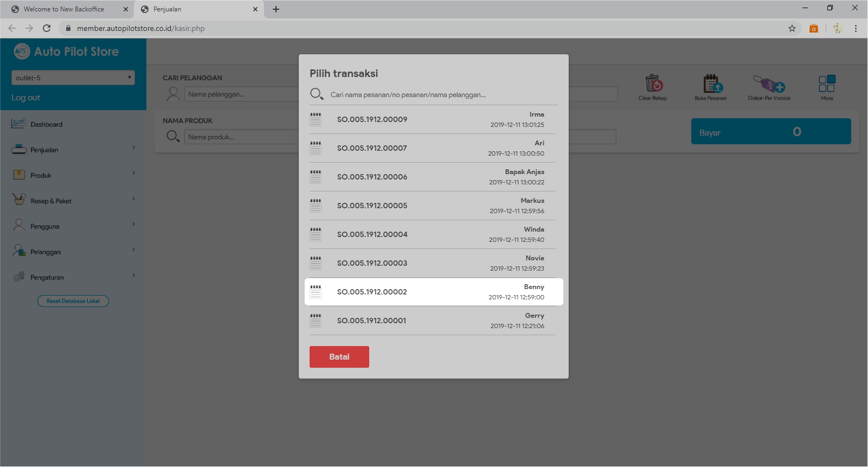Click the Diskon Per Invoice tag icon
868x467 pixels.
point(769,84)
